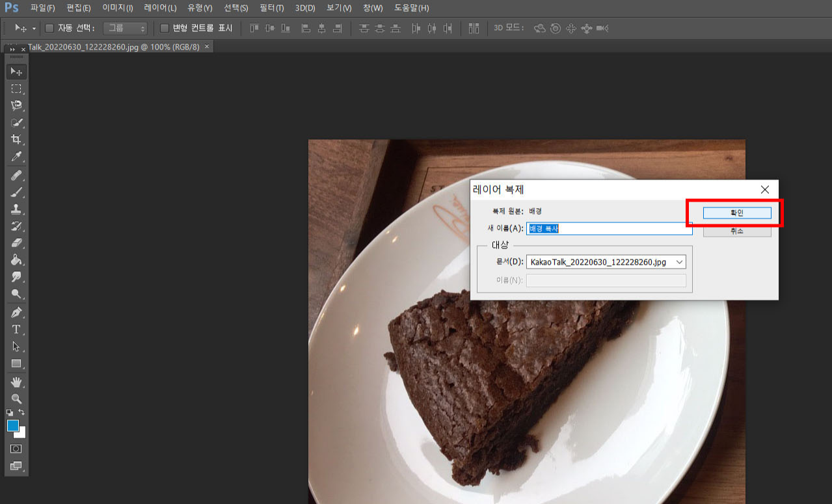832x504 pixels.
Task: Select the Eraser tool
Action: (16, 243)
